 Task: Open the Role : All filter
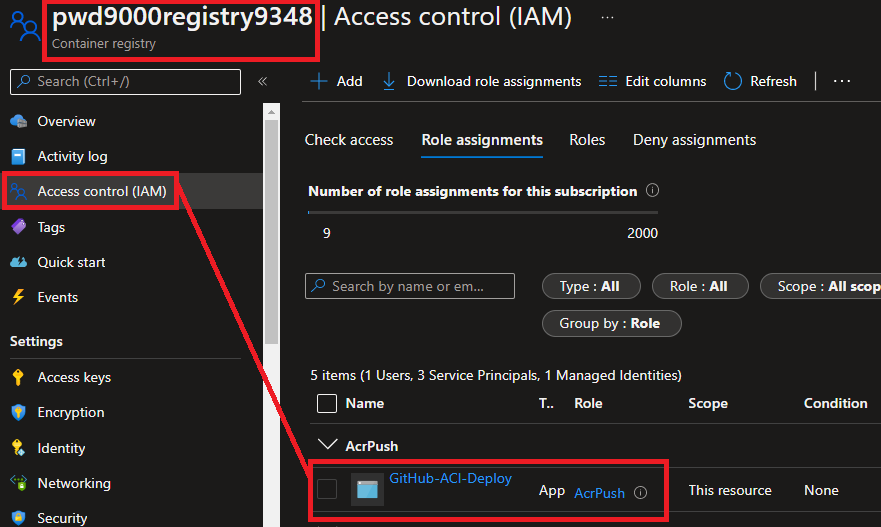(x=700, y=287)
